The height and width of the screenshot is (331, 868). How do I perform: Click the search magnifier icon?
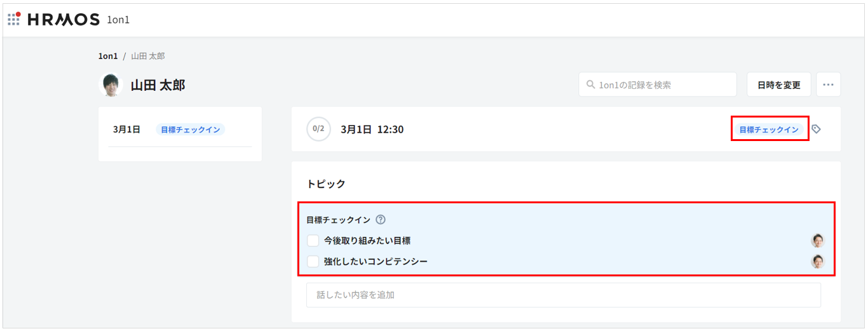(590, 84)
